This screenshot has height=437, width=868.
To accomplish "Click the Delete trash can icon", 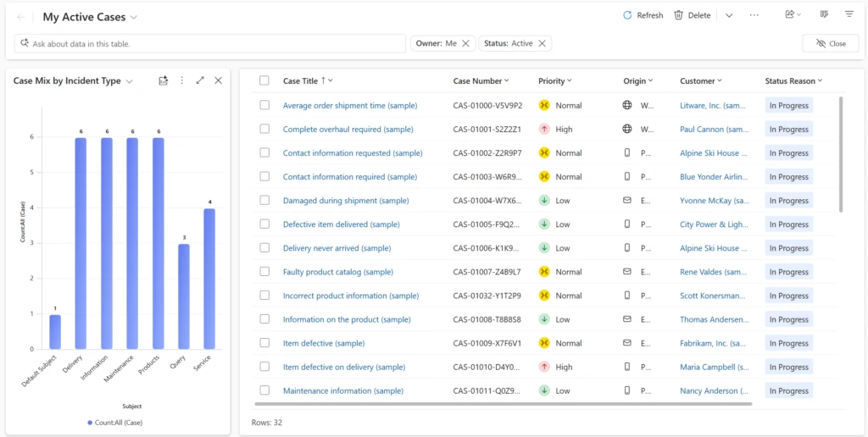I will click(x=678, y=15).
